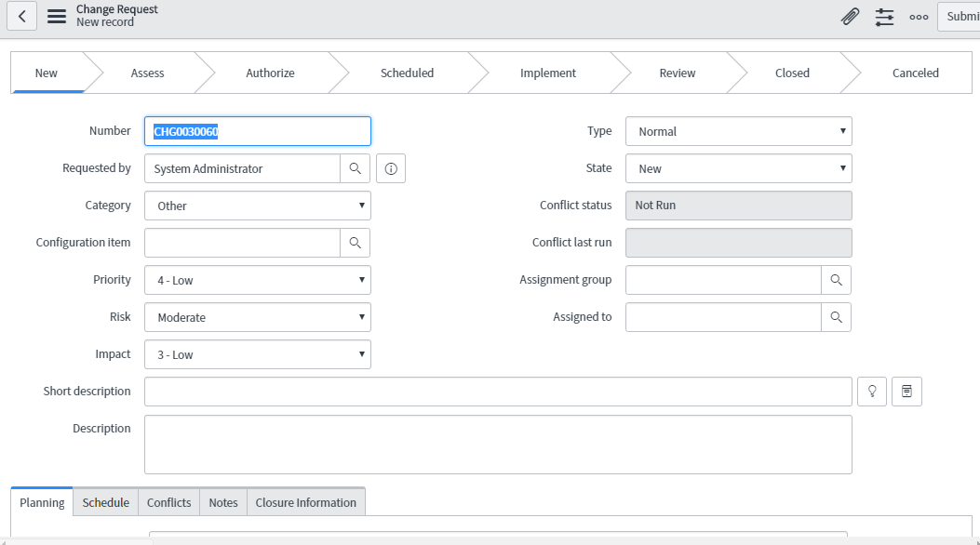Click the 'New record' subtitle text
The width and height of the screenshot is (980, 545).
(105, 21)
